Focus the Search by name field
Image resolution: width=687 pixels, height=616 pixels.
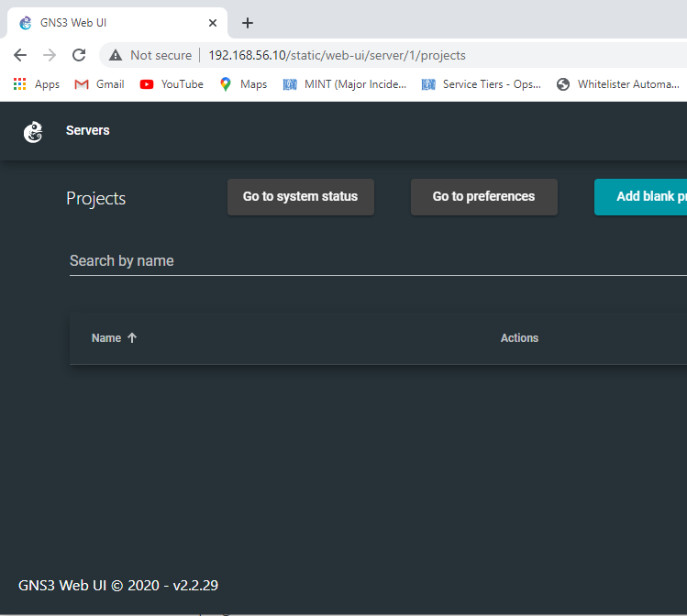(378, 261)
